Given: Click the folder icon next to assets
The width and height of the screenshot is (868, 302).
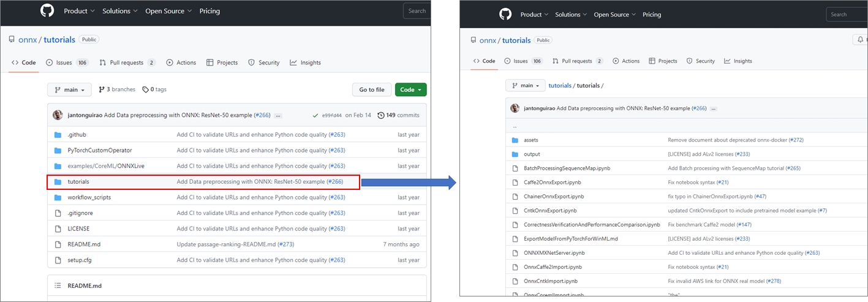Looking at the screenshot, I should [515, 140].
